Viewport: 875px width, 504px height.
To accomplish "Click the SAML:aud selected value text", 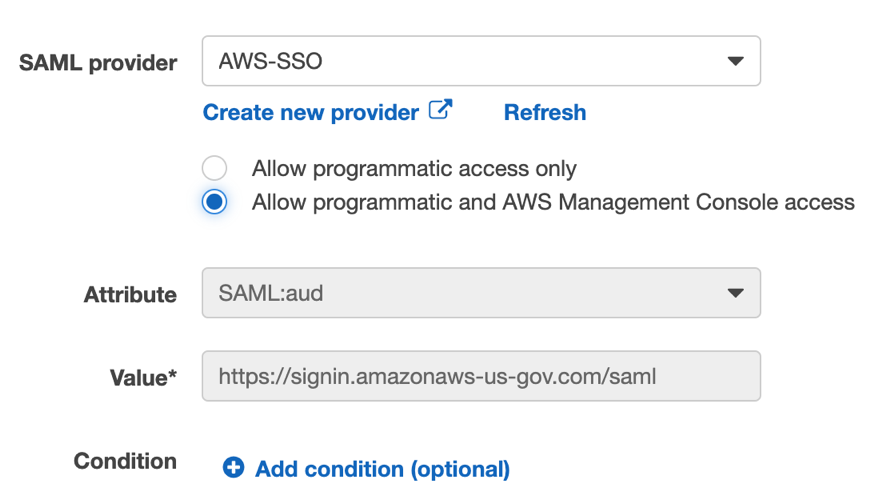I will click(270, 294).
